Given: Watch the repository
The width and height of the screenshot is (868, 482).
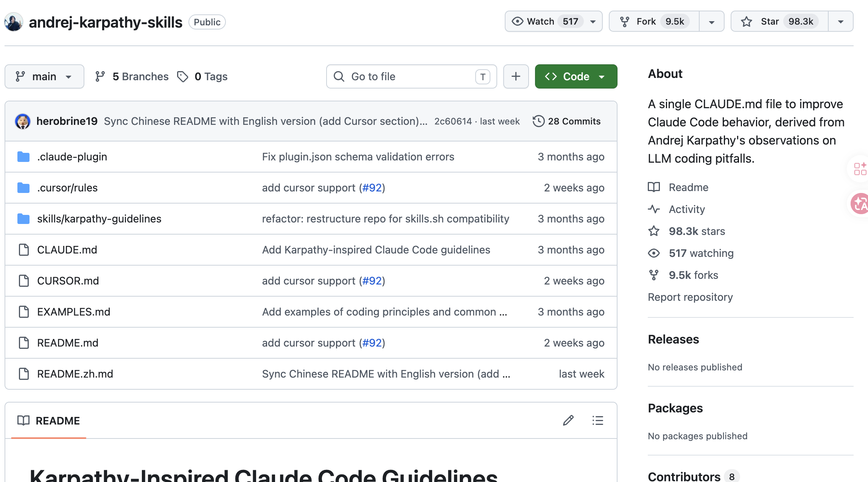Looking at the screenshot, I should pyautogui.click(x=545, y=22).
